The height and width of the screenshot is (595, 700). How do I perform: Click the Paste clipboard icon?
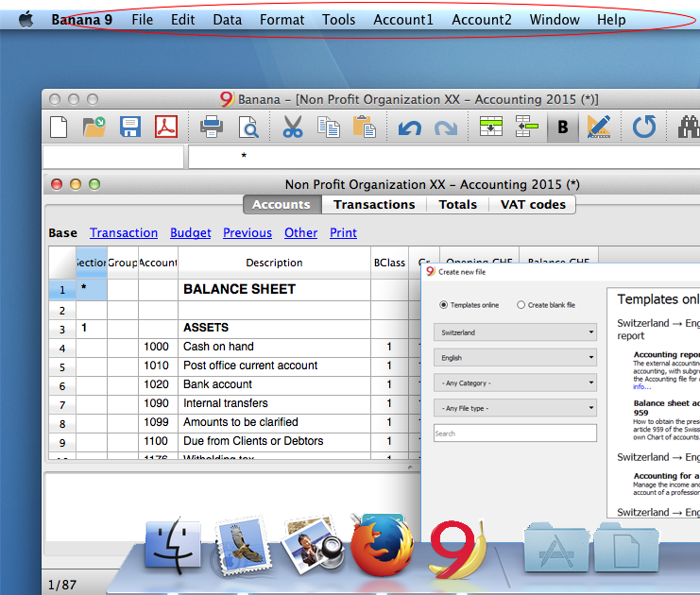tap(364, 127)
